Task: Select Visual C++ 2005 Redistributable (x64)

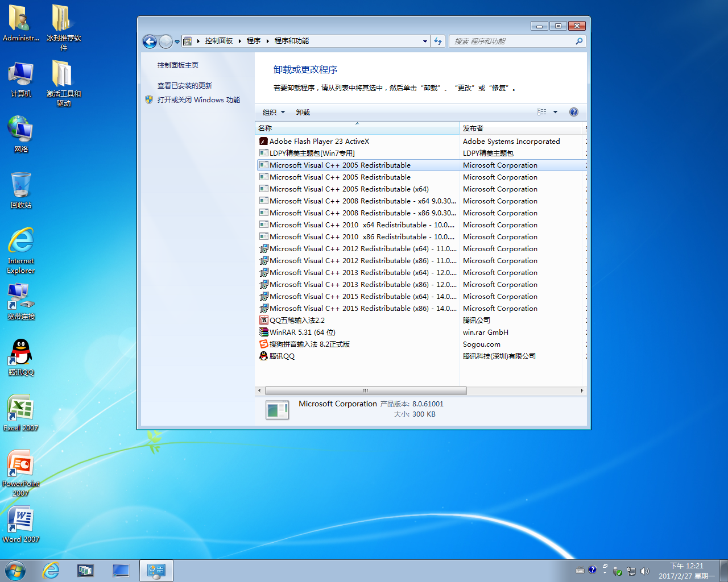Action: pyautogui.click(x=421, y=189)
